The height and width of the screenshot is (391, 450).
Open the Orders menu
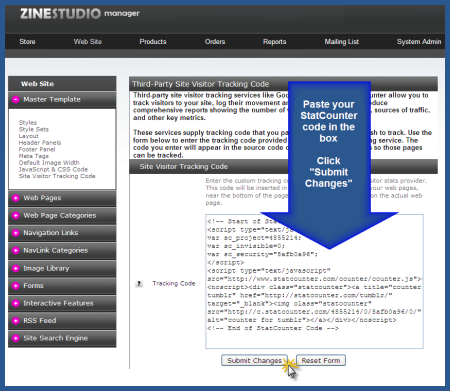pyautogui.click(x=215, y=42)
